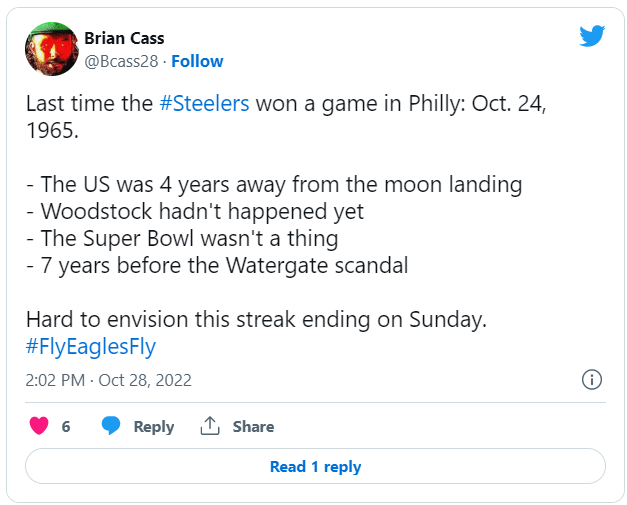Like the tweet with the heart icon
This screenshot has height=505, width=627.
[39, 426]
